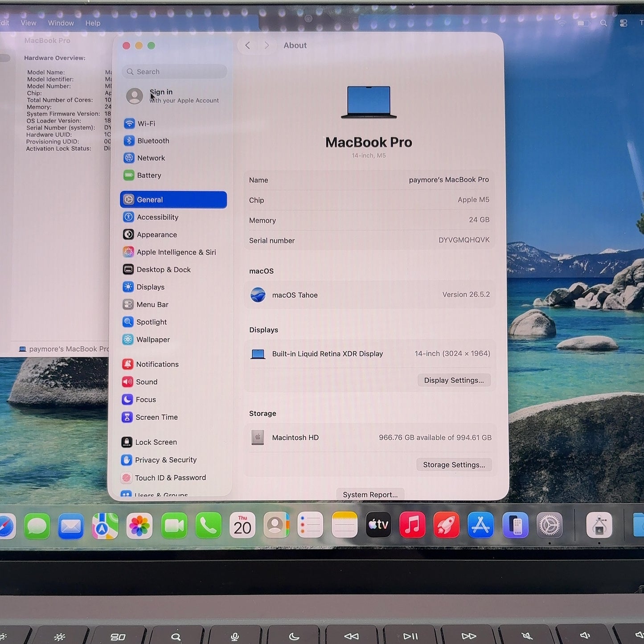Click the name value "paymore's MacBook Pro" in About
Viewport: 644px width, 644px height.
[449, 180]
